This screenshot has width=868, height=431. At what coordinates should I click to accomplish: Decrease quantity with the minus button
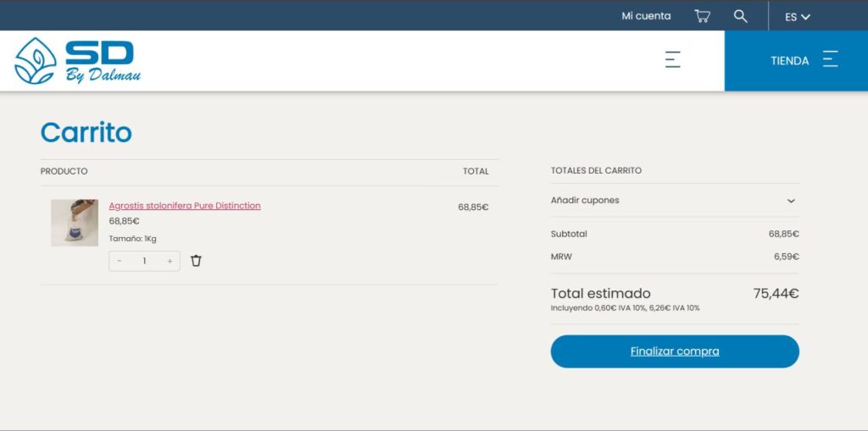[x=120, y=261]
